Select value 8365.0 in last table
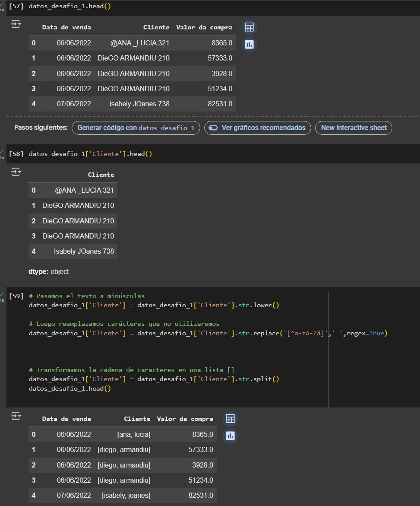Screen dimensions: 420x506 [x=202, y=435]
